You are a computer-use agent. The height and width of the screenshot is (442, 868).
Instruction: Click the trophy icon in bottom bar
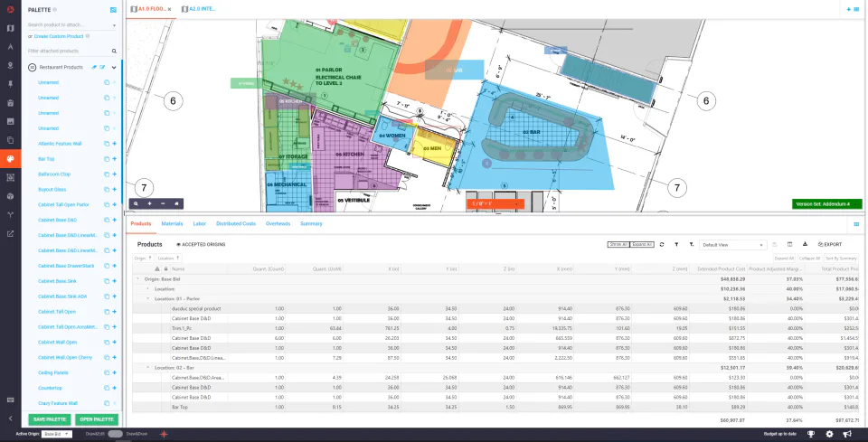point(811,434)
